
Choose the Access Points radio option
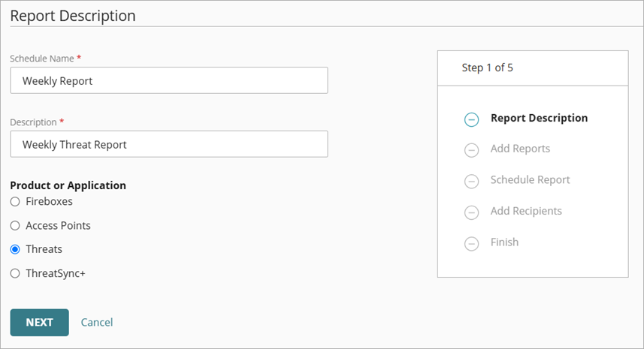point(15,225)
